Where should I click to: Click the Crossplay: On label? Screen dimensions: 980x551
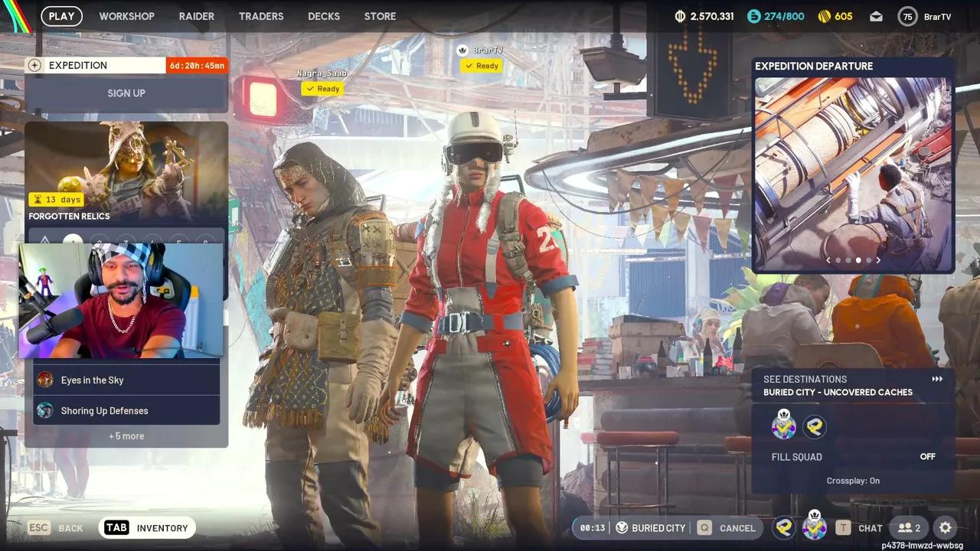pyautogui.click(x=853, y=481)
